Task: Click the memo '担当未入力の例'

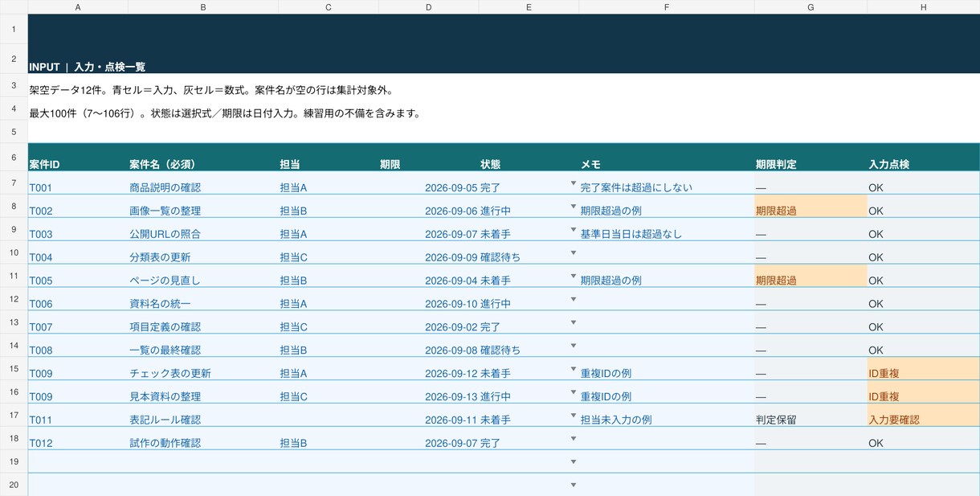Action: [667, 416]
